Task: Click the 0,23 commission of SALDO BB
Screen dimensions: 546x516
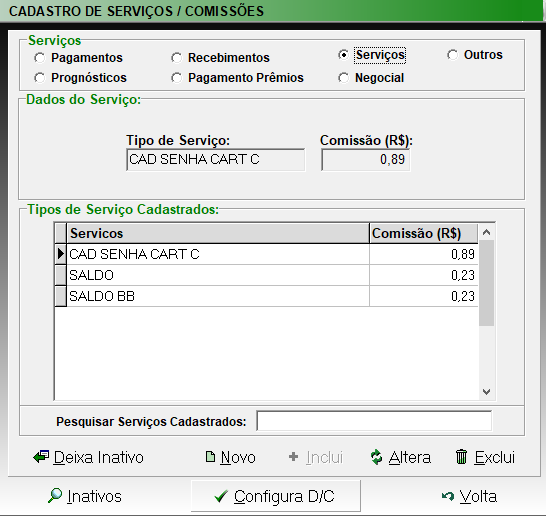Action: [x=423, y=296]
